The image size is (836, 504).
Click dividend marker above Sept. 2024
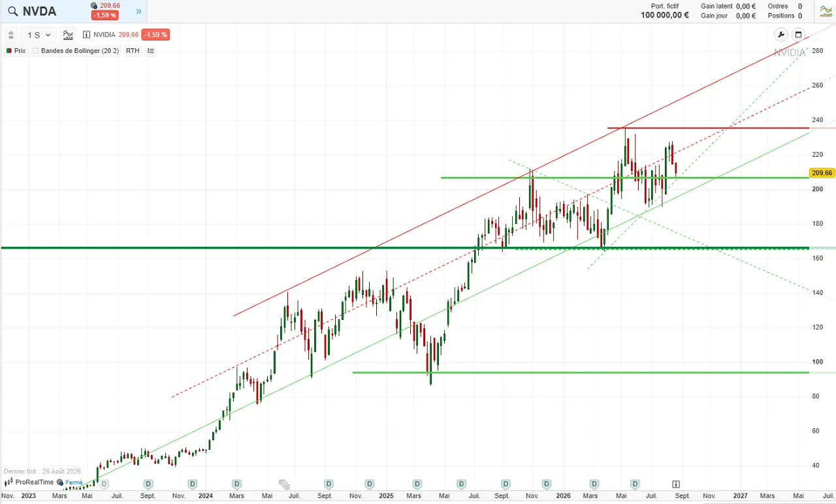[x=329, y=484]
